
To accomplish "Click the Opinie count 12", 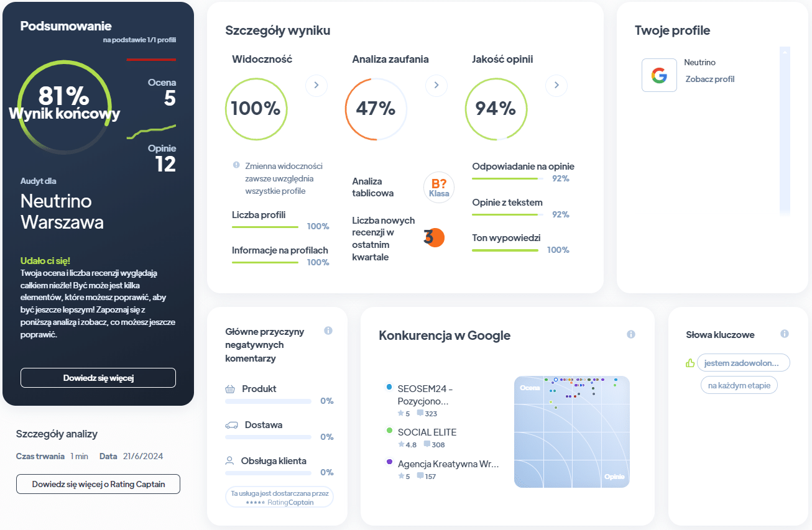I will pos(166,164).
